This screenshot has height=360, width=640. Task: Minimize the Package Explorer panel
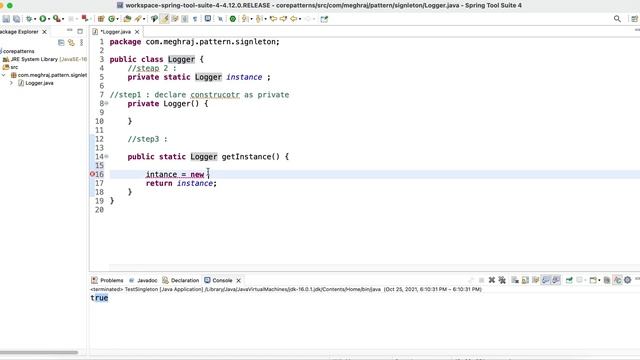[69, 31]
